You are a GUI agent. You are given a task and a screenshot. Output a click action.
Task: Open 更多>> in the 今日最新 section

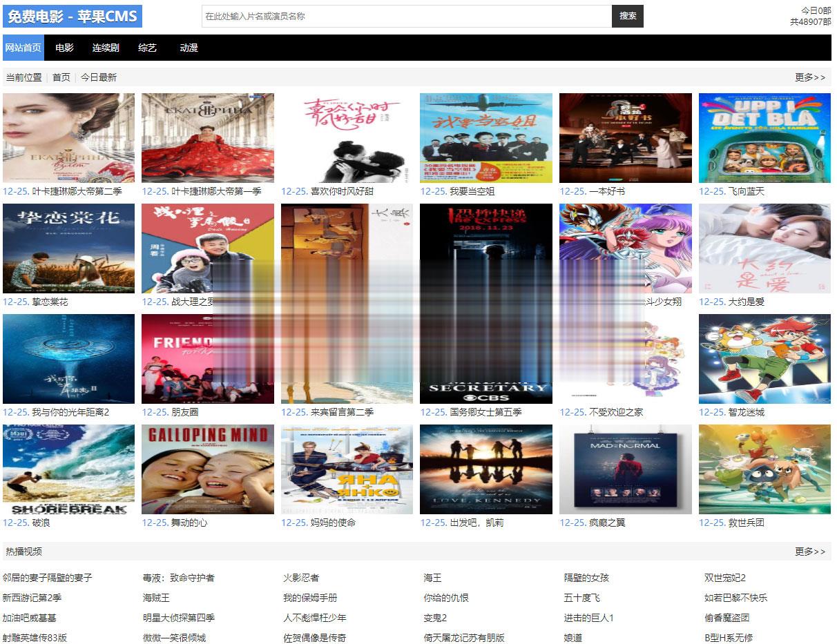[810, 77]
